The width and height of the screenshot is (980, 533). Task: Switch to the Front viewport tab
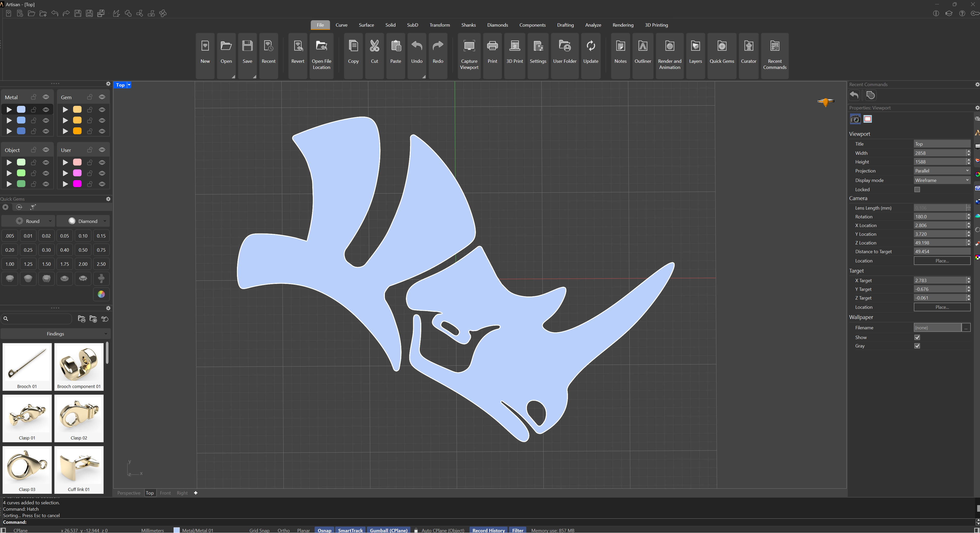click(165, 493)
